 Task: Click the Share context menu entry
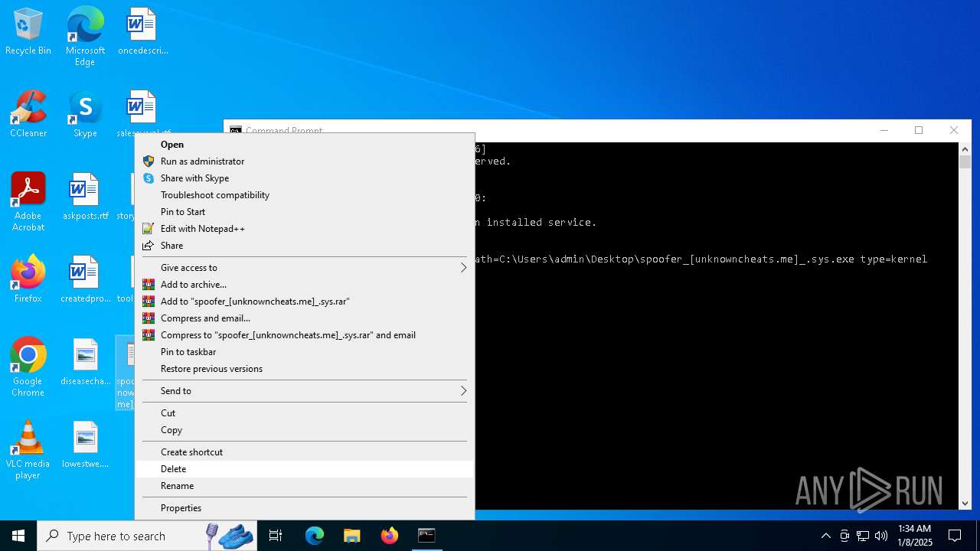304,246
